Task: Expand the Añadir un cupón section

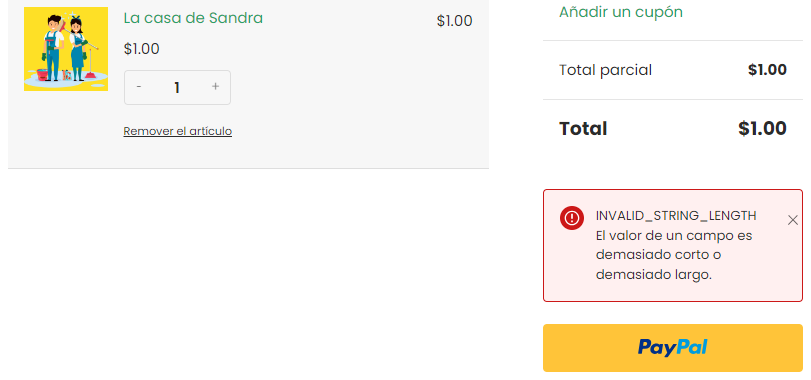Action: pyautogui.click(x=621, y=12)
